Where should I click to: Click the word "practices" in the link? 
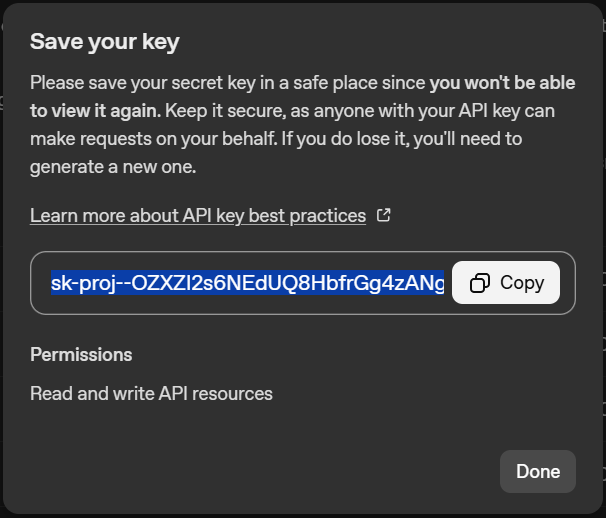pyautogui.click(x=327, y=215)
